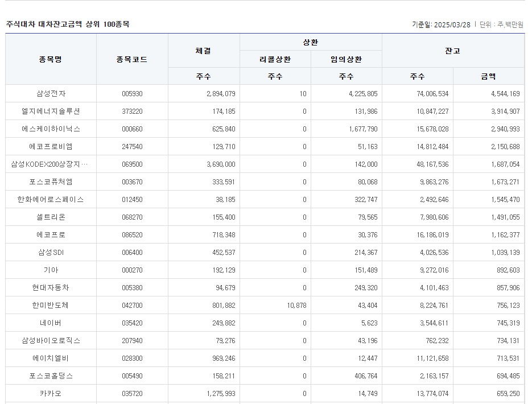Image resolution: width=532 pixels, height=404 pixels.
Task: Click stock code 006400
Action: click(x=133, y=253)
